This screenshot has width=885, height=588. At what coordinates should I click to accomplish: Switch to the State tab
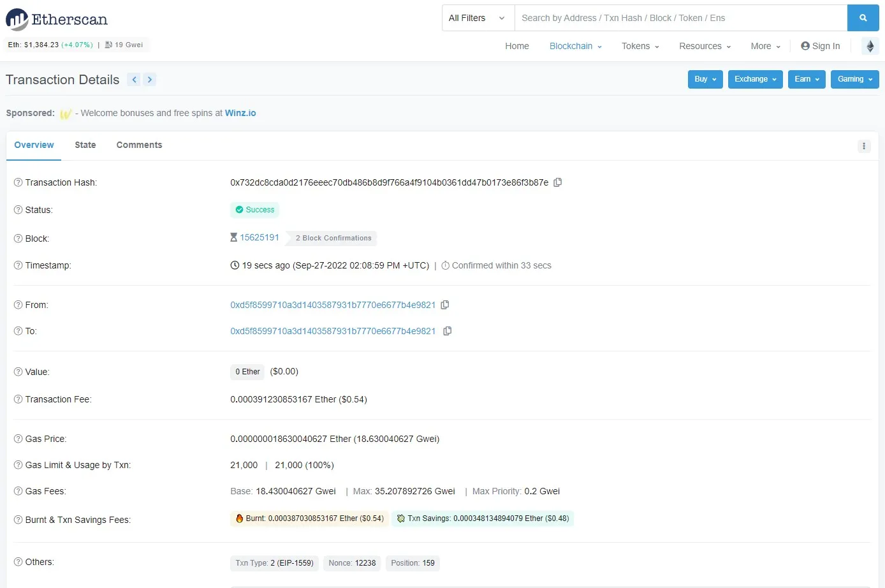pyautogui.click(x=85, y=145)
